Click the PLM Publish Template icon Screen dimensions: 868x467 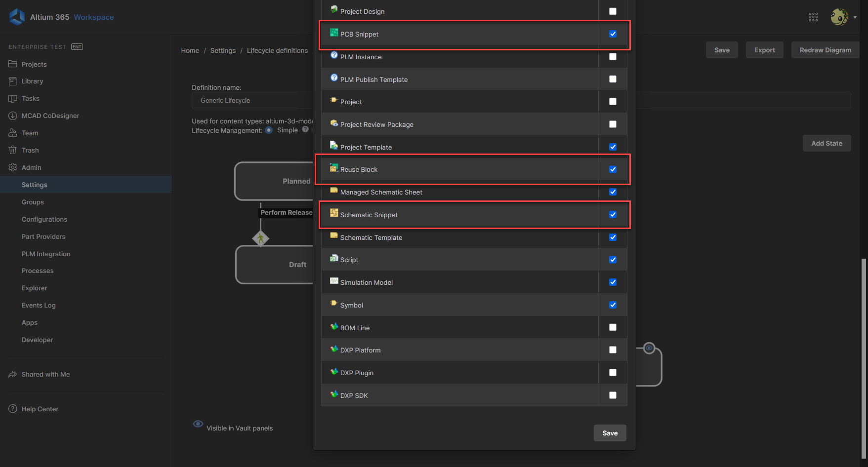pos(334,78)
